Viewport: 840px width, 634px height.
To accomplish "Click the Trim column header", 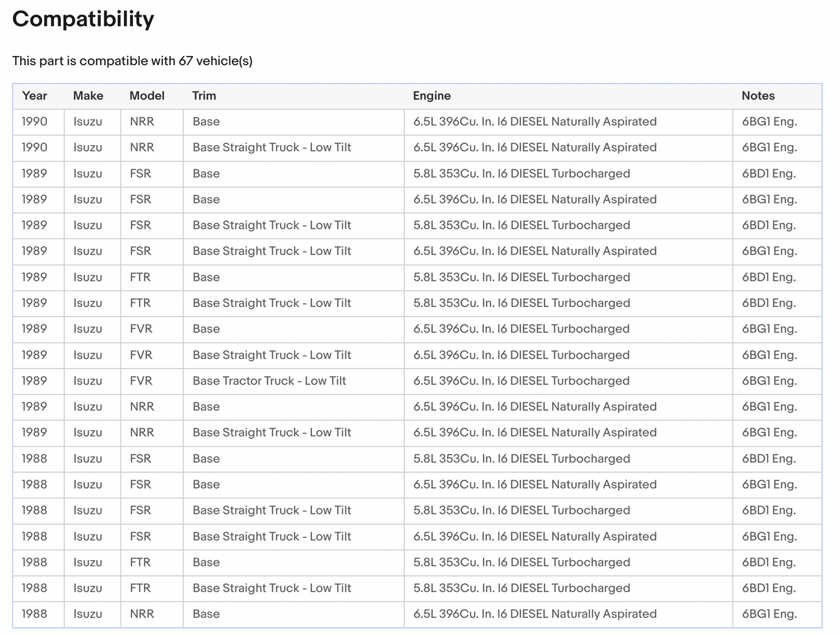I will click(x=204, y=96).
